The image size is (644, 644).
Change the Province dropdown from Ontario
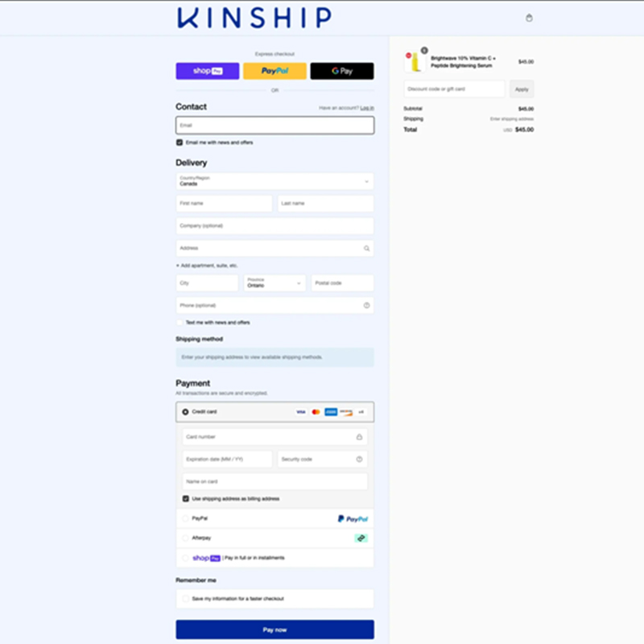click(x=274, y=283)
